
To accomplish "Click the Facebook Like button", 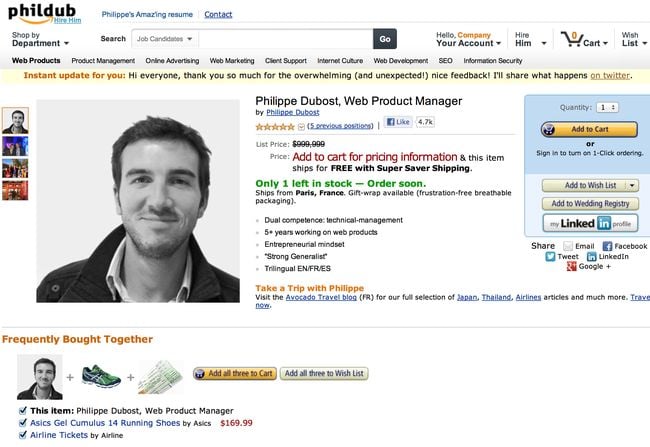I will [x=398, y=122].
